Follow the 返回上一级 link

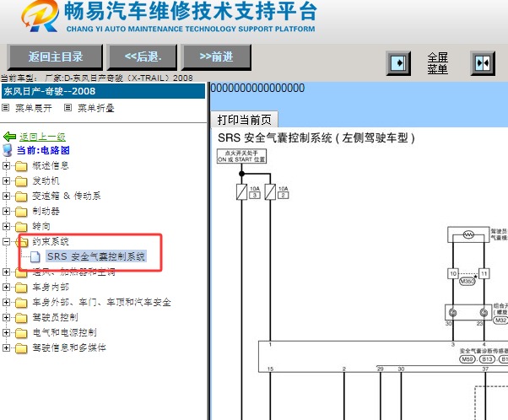(42, 137)
